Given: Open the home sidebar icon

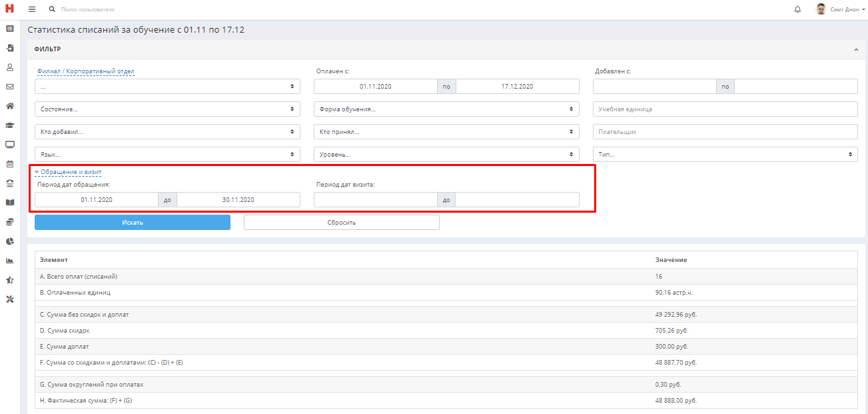Looking at the screenshot, I should 10,106.
